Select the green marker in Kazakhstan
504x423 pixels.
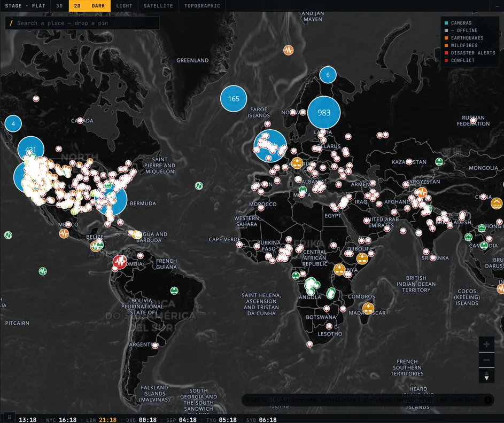439,162
